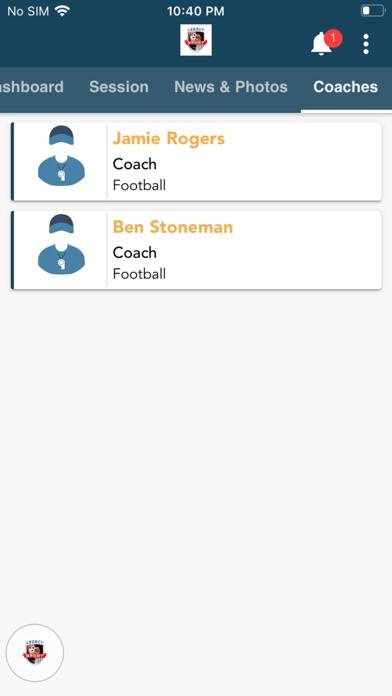The image size is (392, 696).
Task: Select the Coaches tab
Action: 345,87
